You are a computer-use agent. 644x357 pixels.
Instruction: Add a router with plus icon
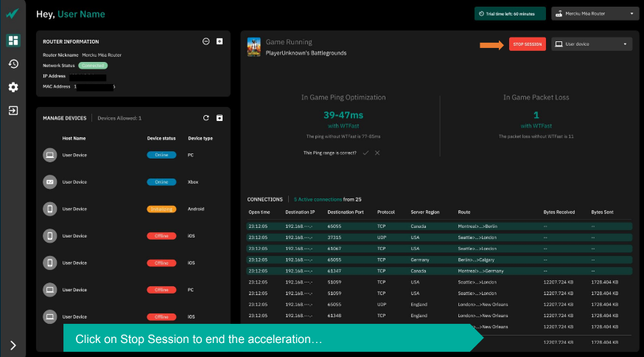coord(219,41)
